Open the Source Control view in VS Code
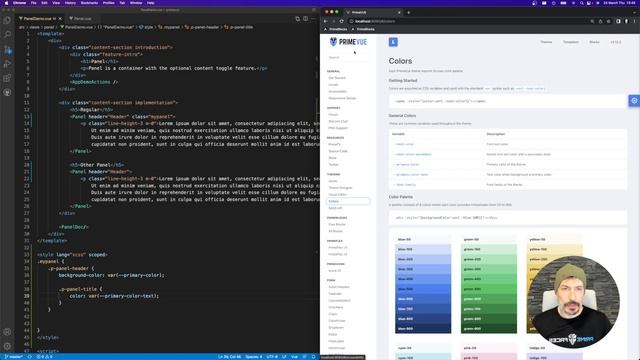 7,50
